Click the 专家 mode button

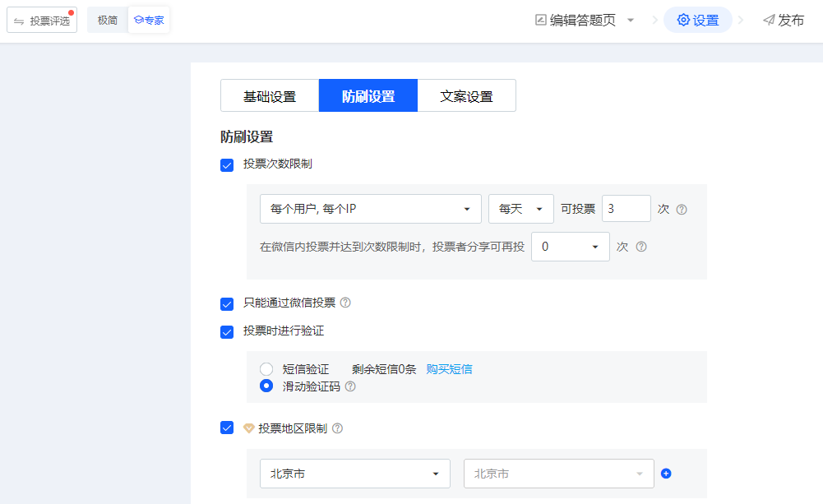coord(149,21)
